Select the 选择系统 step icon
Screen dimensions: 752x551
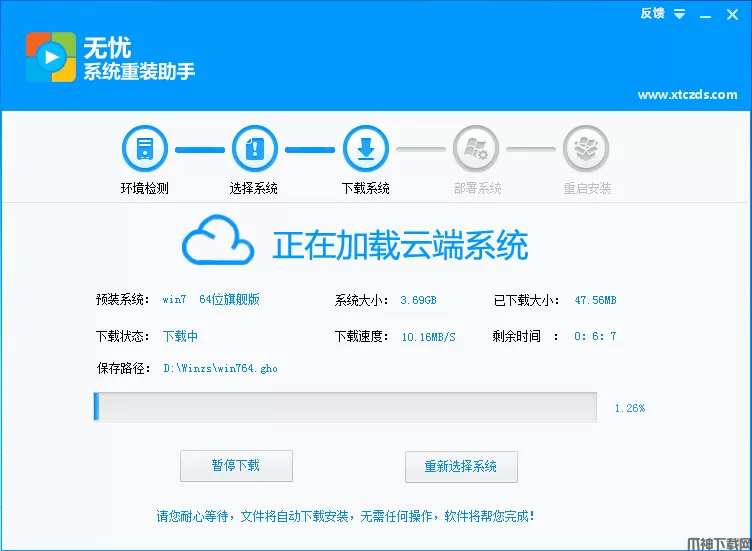click(x=255, y=149)
